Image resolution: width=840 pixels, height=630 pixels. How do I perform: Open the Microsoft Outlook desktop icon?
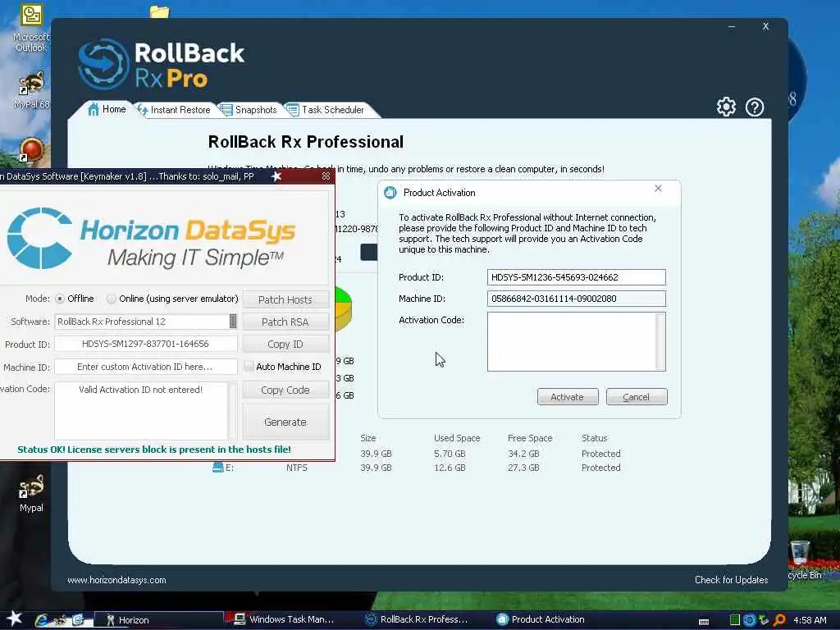pos(31,28)
